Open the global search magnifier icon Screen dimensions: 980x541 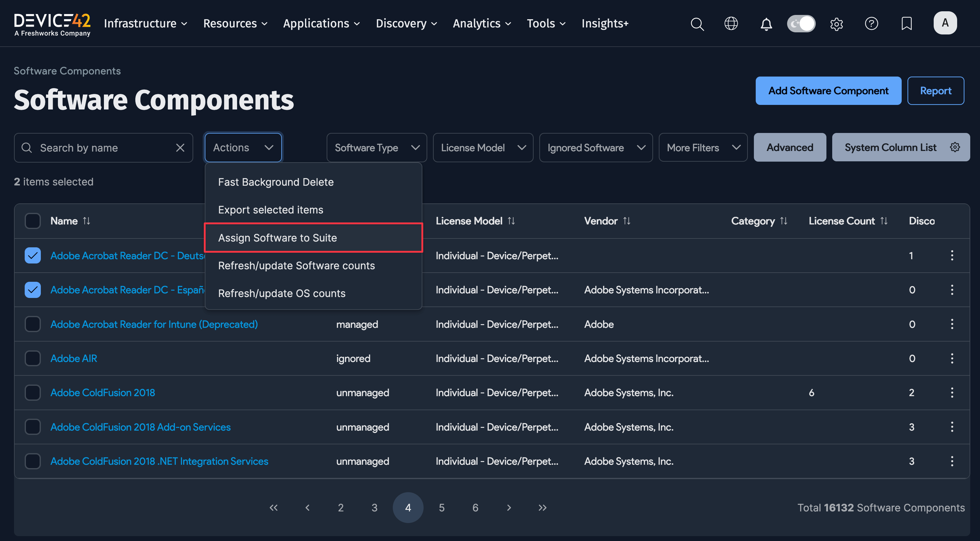697,23
